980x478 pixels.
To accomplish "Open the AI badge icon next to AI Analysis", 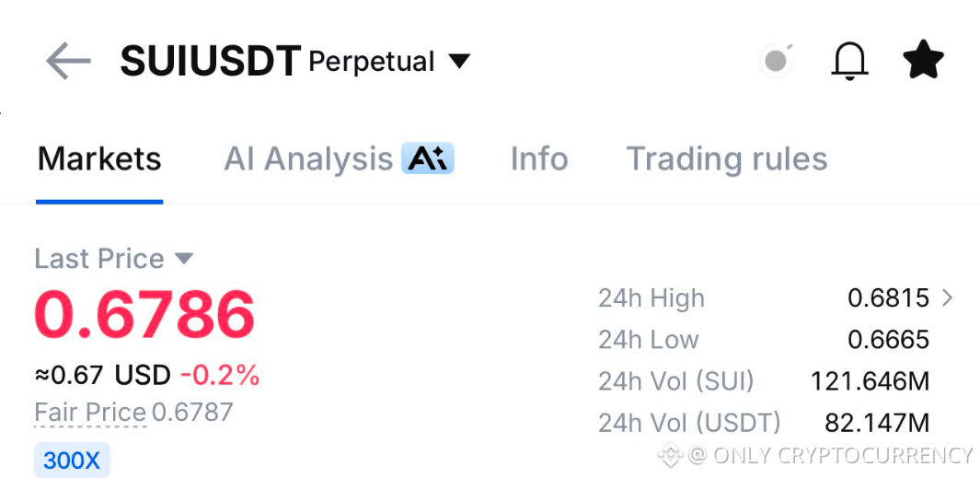I will coord(428,157).
